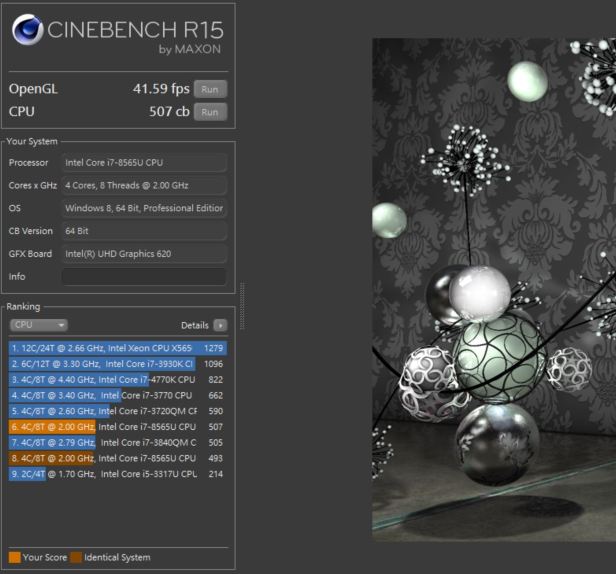Select the Core i7-4770K ranking row
The width and height of the screenshot is (616, 574).
click(x=117, y=380)
